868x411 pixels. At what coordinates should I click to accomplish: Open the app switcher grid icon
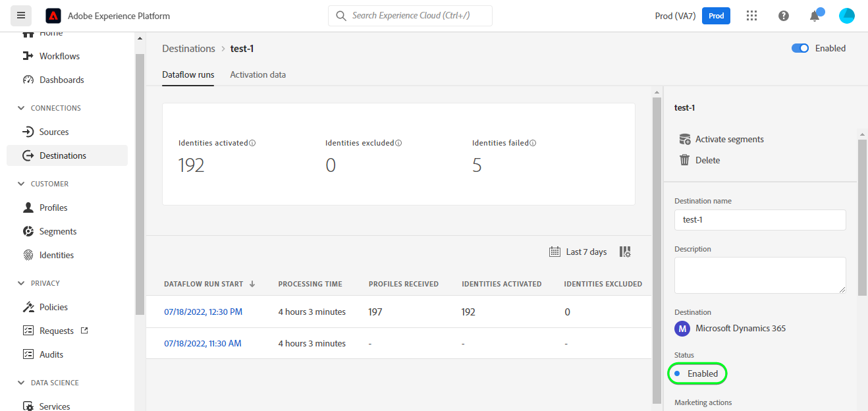coord(751,16)
